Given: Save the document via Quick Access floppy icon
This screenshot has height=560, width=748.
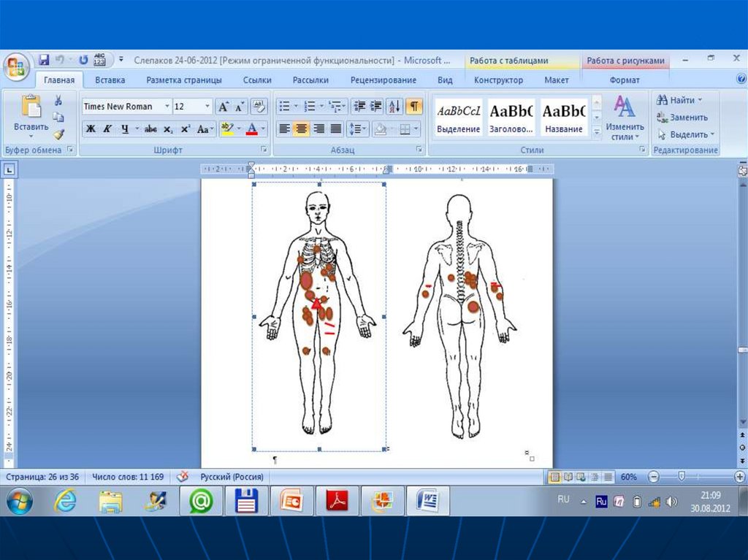Looking at the screenshot, I should 44,60.
